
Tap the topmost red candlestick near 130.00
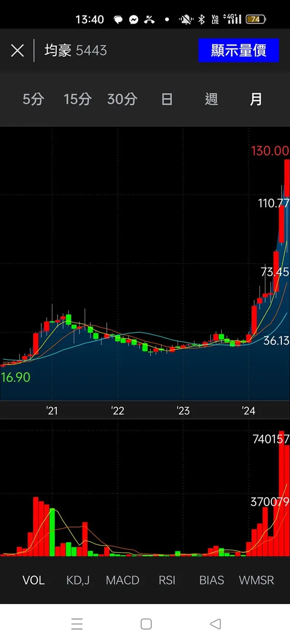[287, 178]
